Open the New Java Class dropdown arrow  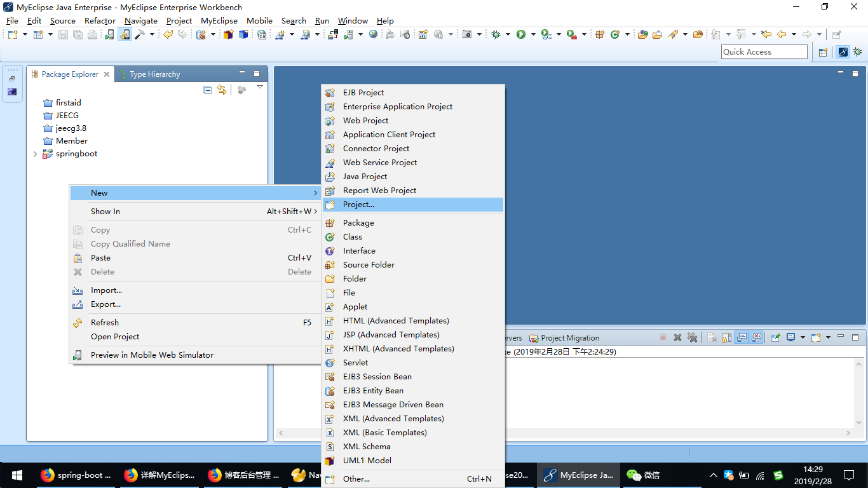click(x=627, y=34)
